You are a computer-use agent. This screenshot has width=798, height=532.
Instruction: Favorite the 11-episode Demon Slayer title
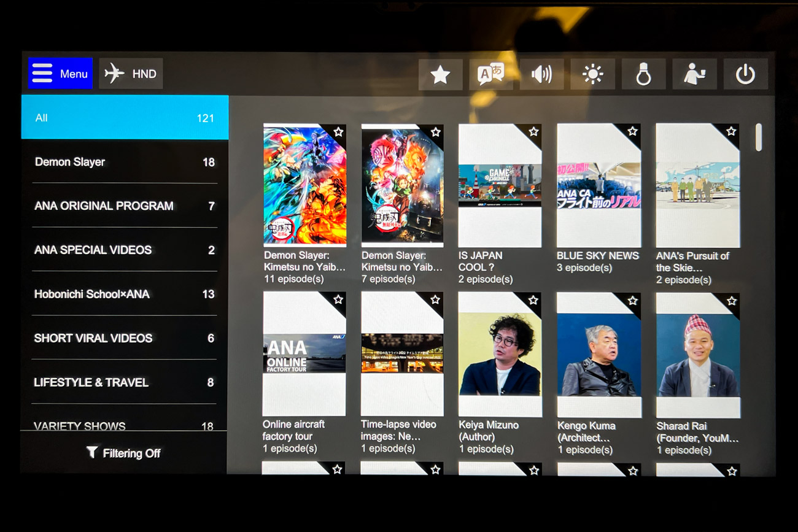[x=338, y=132]
